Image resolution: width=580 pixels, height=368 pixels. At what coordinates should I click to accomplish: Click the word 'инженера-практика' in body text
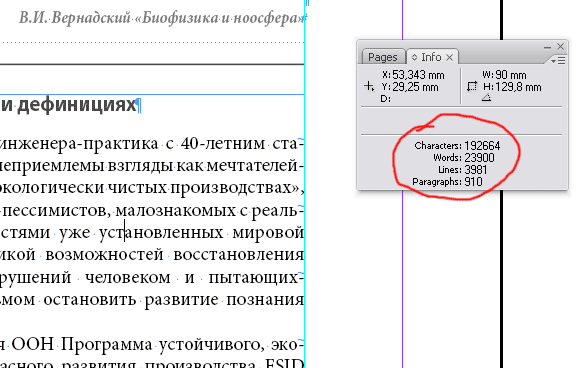[79, 144]
